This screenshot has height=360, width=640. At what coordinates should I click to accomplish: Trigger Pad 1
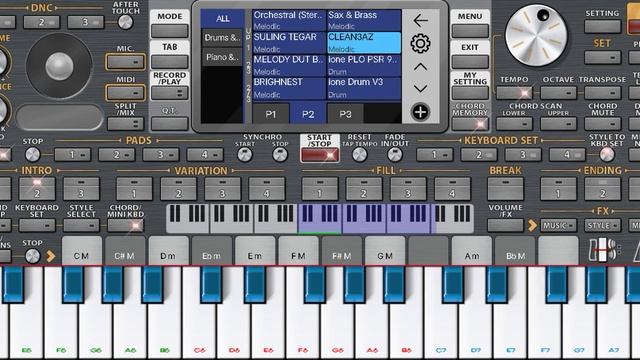[72, 155]
